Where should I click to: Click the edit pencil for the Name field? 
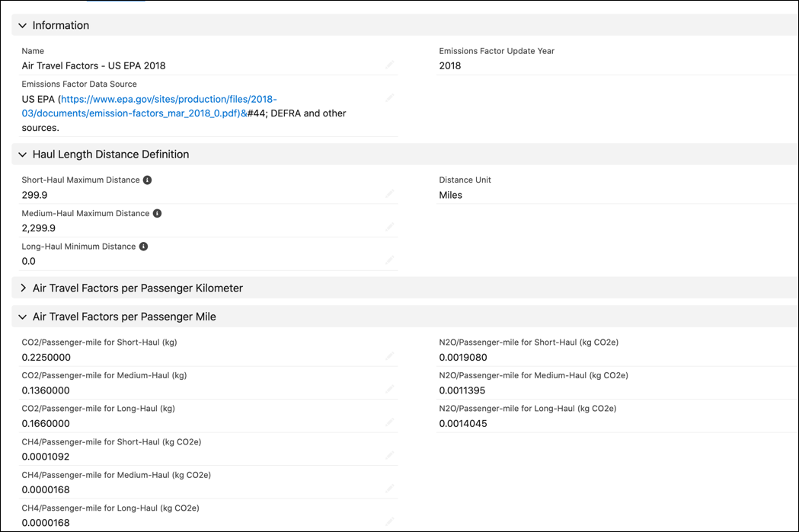click(x=390, y=65)
